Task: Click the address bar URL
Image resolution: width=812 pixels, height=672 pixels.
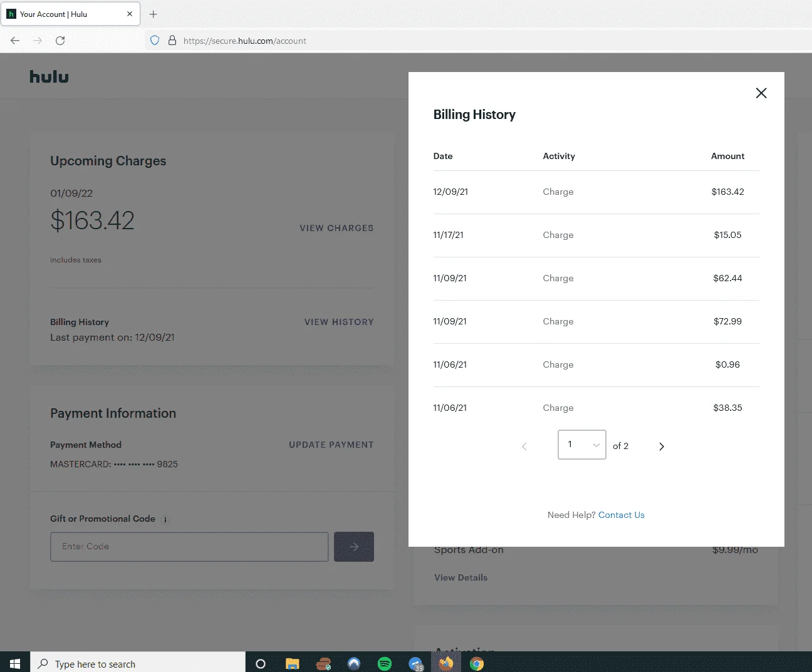Action: click(x=245, y=41)
